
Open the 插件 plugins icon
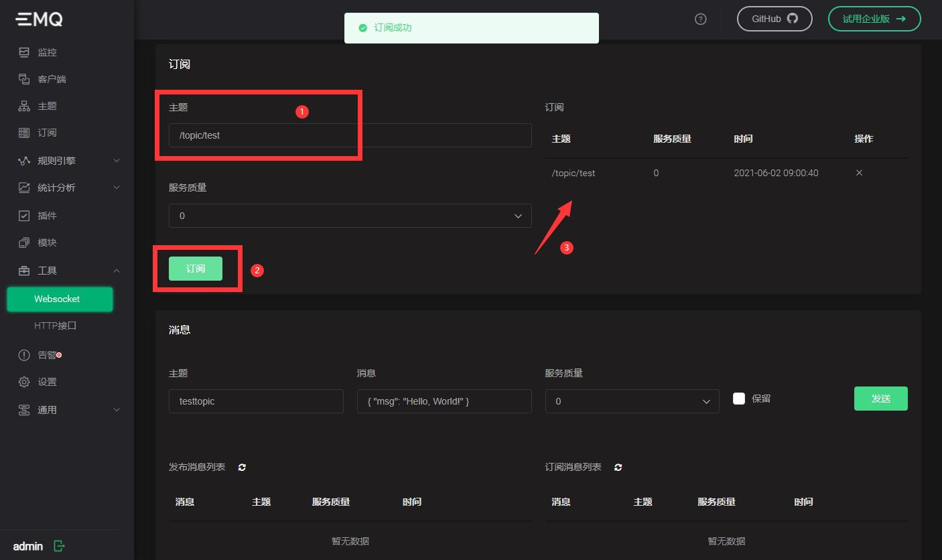click(x=24, y=216)
